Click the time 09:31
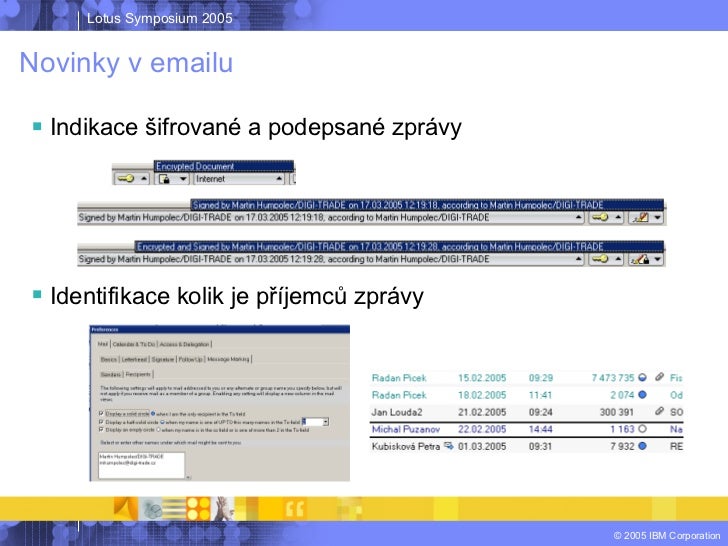The width and height of the screenshot is (728, 546). (x=540, y=447)
